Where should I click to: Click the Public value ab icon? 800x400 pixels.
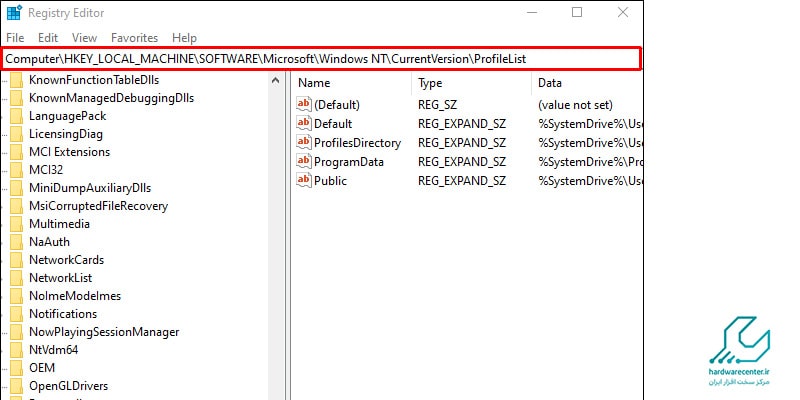coord(304,181)
